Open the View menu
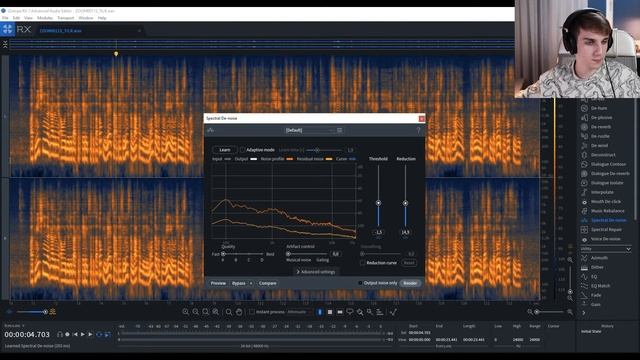640x360 pixels. pos(28,18)
